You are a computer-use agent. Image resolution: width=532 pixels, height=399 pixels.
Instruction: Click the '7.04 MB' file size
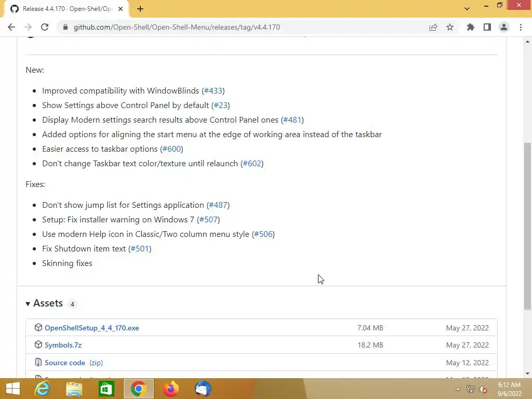point(370,328)
